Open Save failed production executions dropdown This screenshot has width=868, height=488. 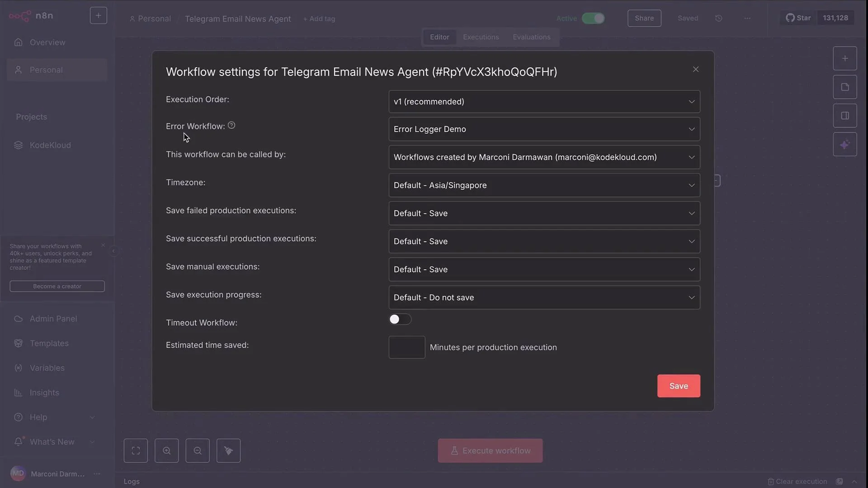pyautogui.click(x=544, y=213)
